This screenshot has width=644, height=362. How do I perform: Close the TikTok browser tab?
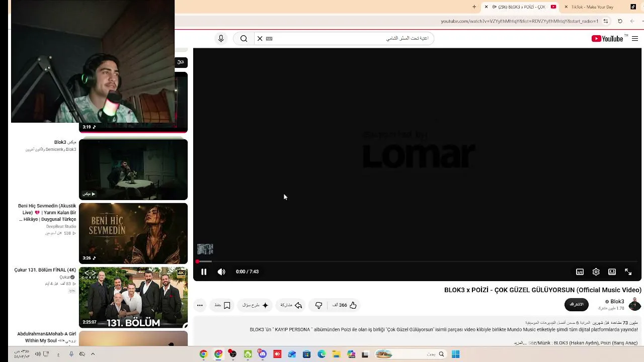(x=566, y=7)
